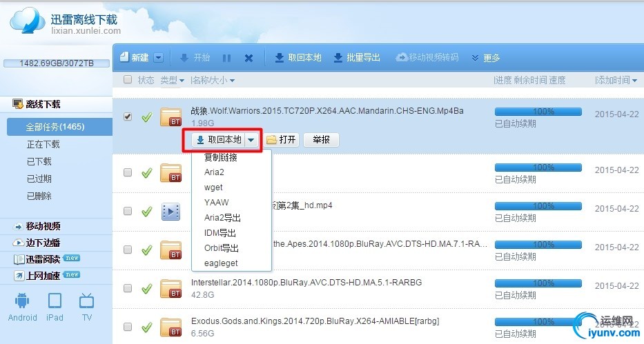644x344 pixels.
Task: Check the Interstellar.2014 task checkbox
Action: click(x=128, y=288)
